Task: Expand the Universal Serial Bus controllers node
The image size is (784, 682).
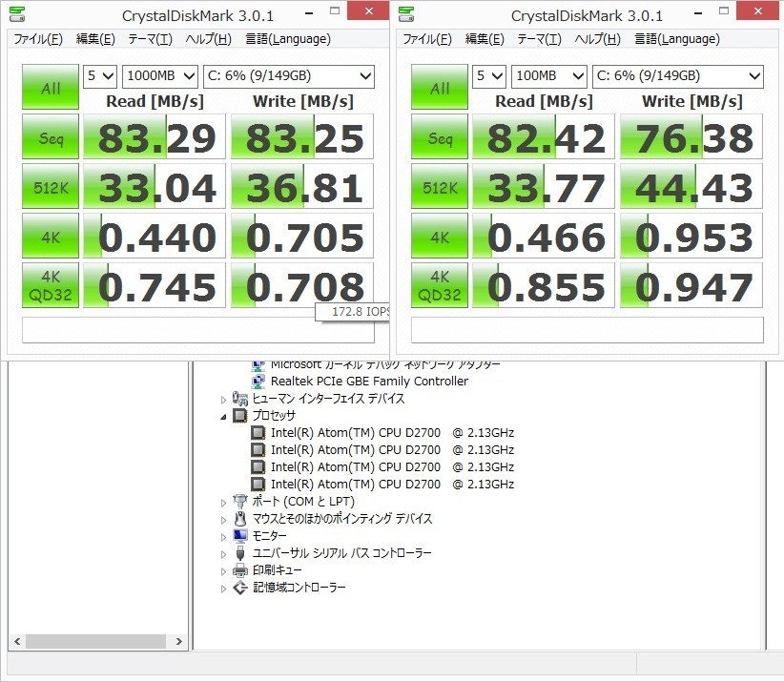Action: tap(223, 554)
